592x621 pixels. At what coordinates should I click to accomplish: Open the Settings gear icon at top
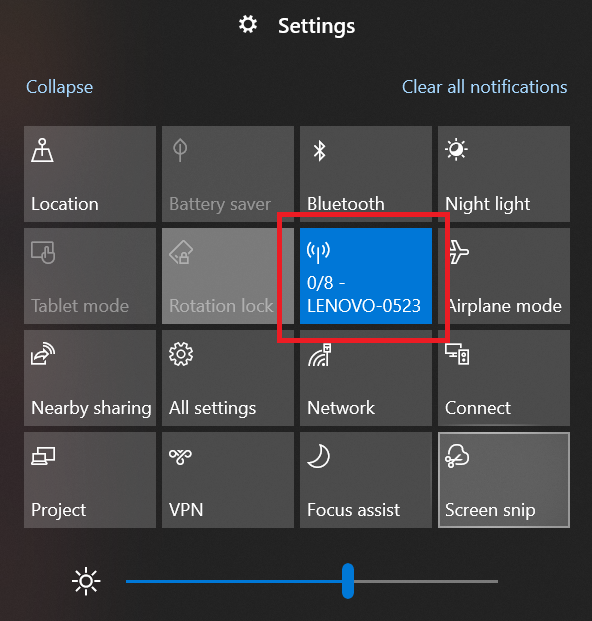[x=248, y=25]
